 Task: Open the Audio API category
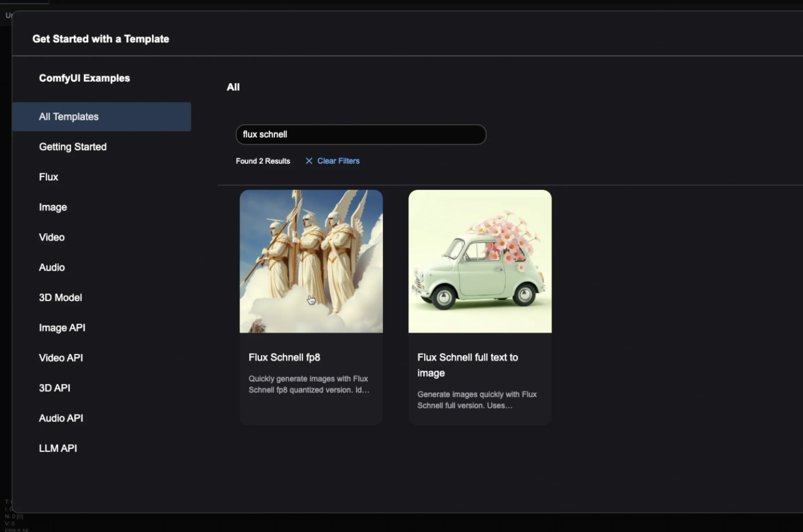(x=61, y=418)
